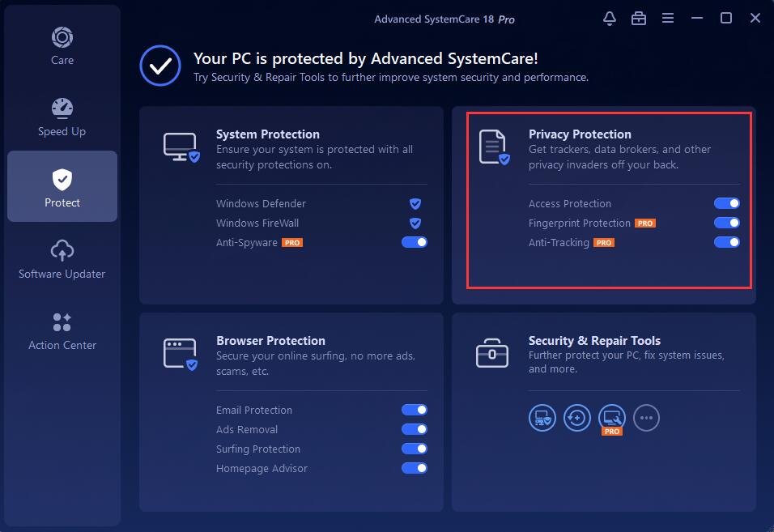
Task: Open the PRO monitor wrench tool
Action: tap(611, 418)
